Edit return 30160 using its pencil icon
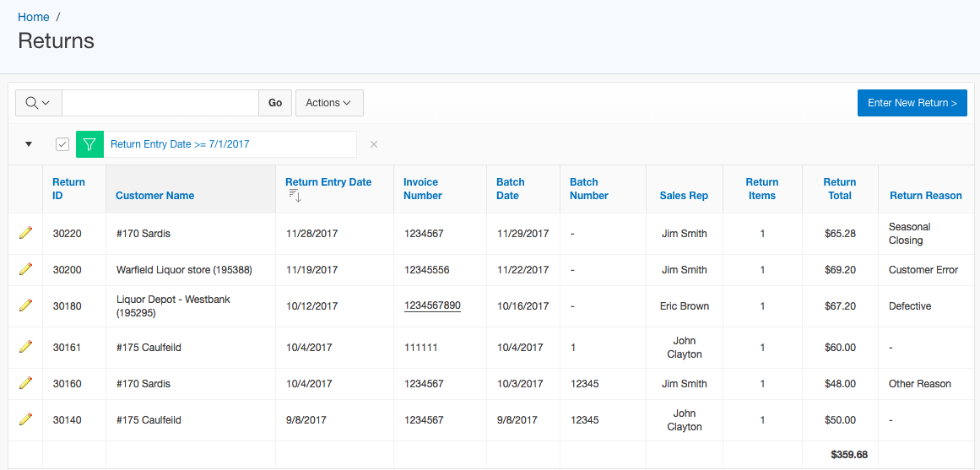This screenshot has height=470, width=980. tap(25, 383)
